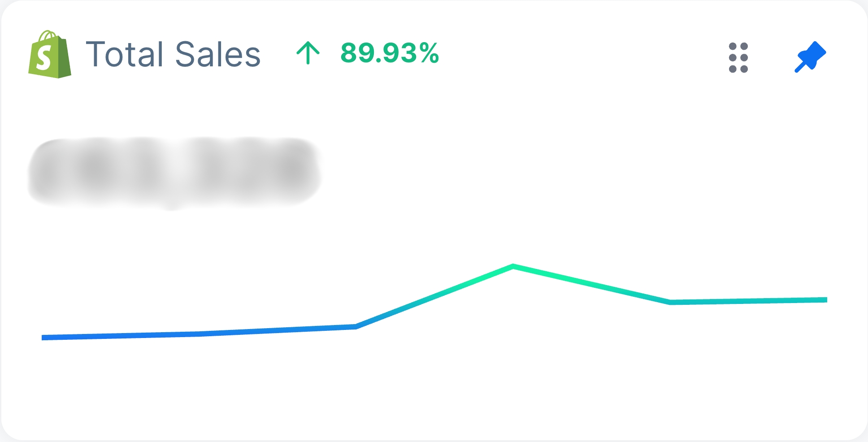Click the middle of the first blue segment at the chart's left

point(120,335)
